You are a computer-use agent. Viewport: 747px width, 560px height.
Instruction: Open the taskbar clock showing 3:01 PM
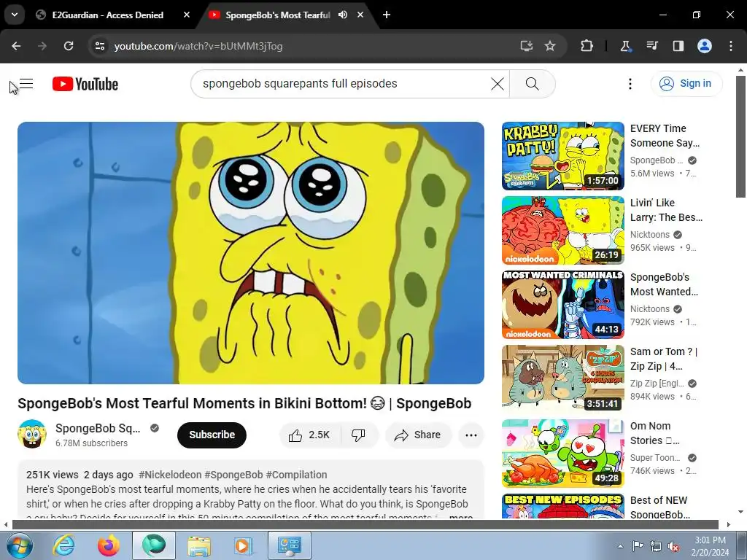[710, 546]
